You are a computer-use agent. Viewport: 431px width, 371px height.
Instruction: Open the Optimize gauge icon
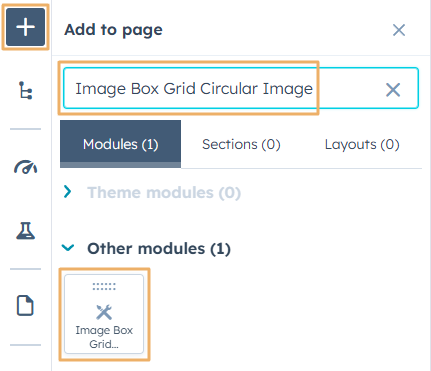click(25, 167)
